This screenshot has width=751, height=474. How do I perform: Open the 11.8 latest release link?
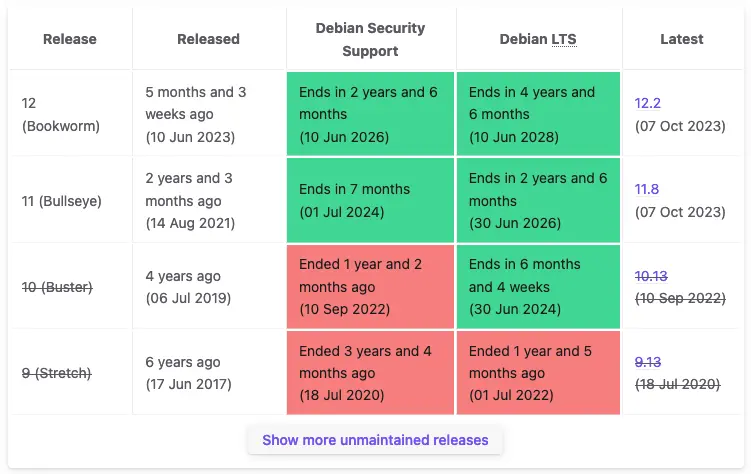pos(647,189)
